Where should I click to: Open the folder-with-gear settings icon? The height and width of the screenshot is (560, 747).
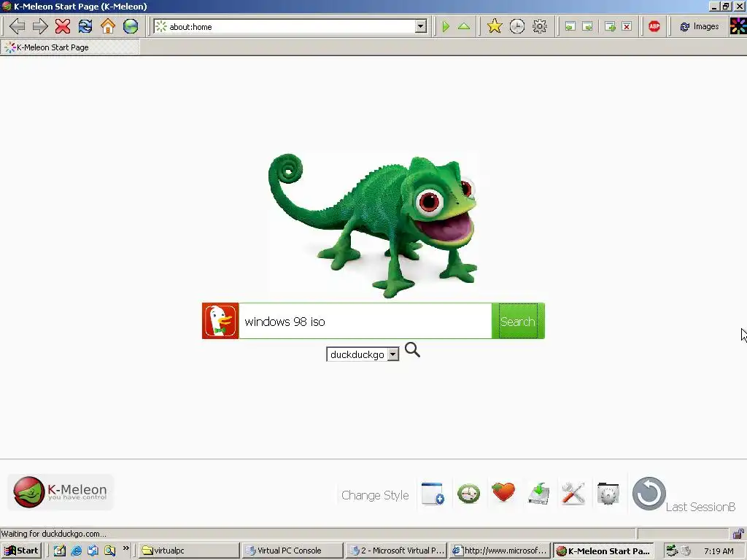pos(608,494)
